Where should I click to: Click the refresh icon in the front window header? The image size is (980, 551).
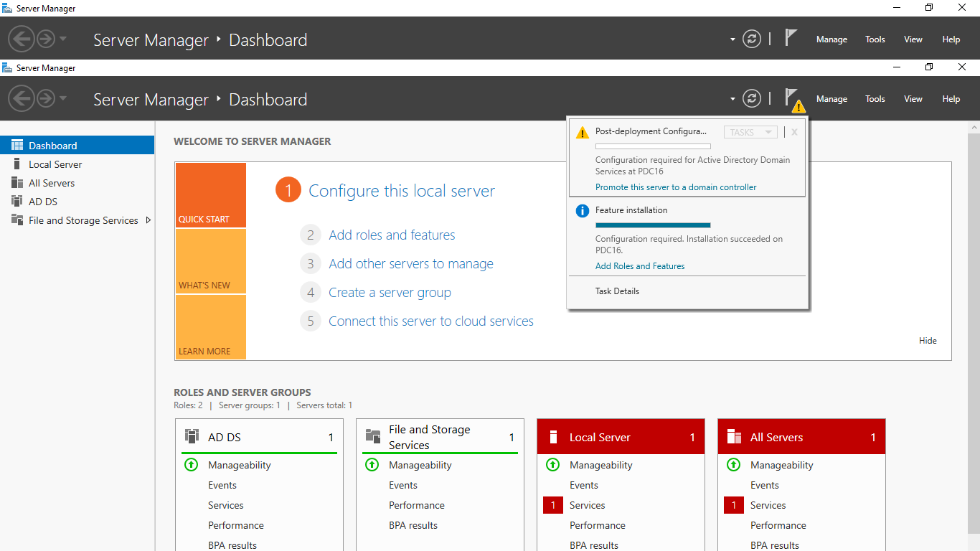point(752,98)
